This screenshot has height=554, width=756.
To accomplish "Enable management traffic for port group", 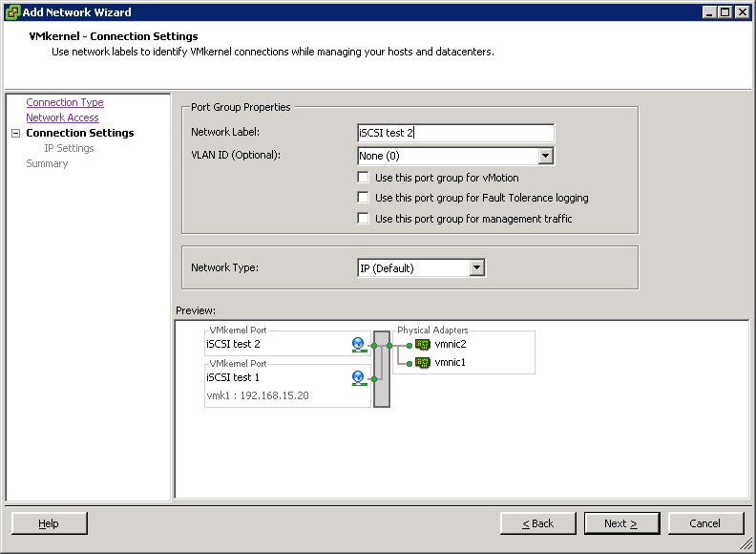I will pyautogui.click(x=363, y=220).
